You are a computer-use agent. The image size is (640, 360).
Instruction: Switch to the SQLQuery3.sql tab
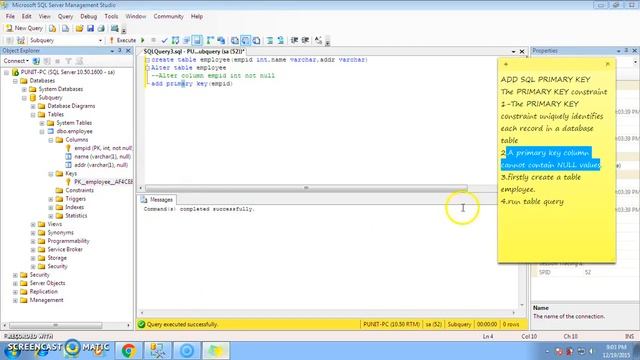point(194,51)
